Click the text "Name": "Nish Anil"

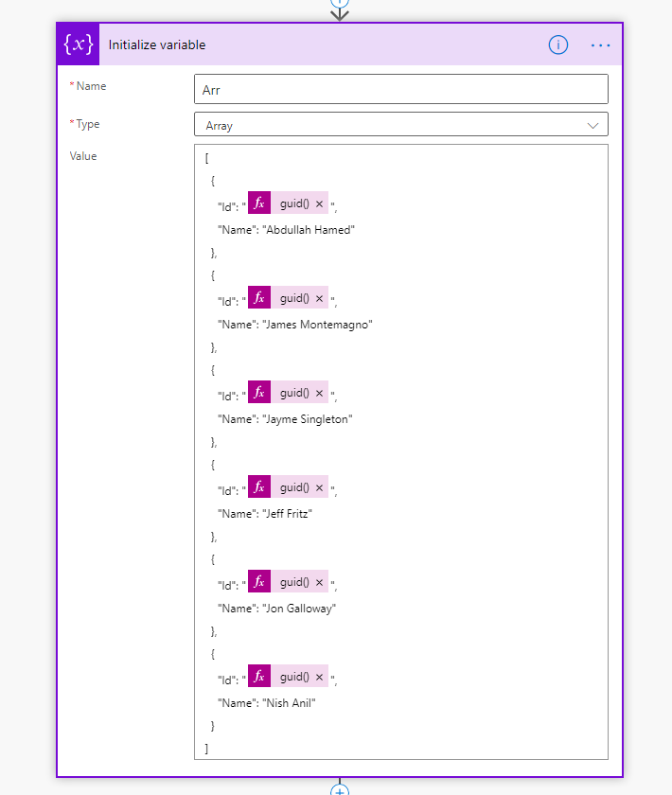pyautogui.click(x=267, y=703)
